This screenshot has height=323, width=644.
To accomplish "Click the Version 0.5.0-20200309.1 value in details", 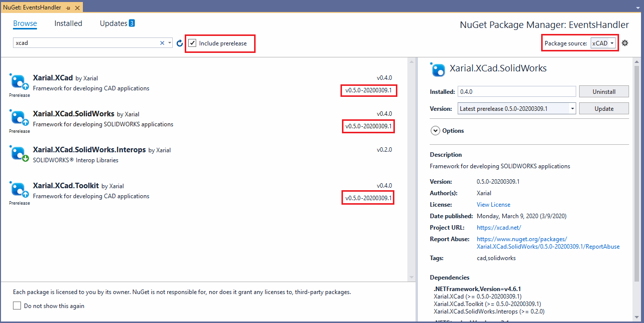I will point(498,182).
